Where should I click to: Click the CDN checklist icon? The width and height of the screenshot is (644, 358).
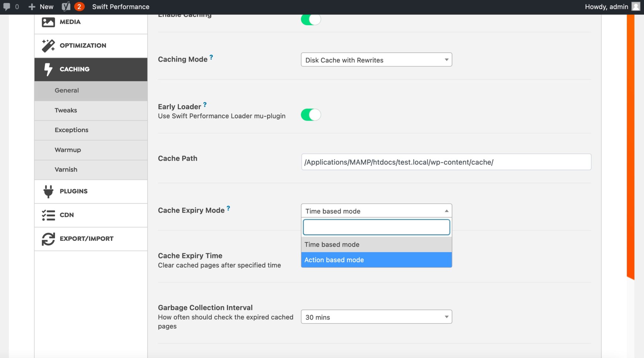pos(48,215)
